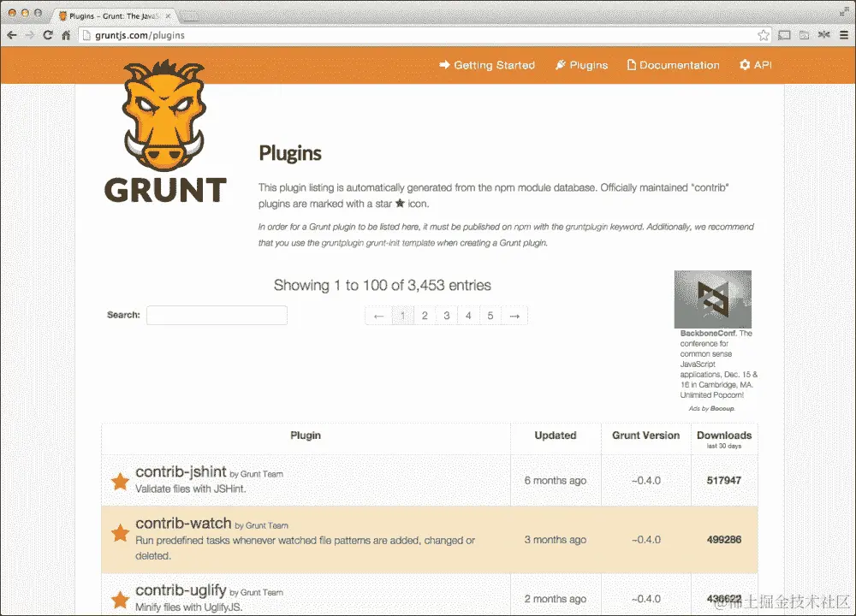Open the Chrome hamburger menu

click(844, 35)
